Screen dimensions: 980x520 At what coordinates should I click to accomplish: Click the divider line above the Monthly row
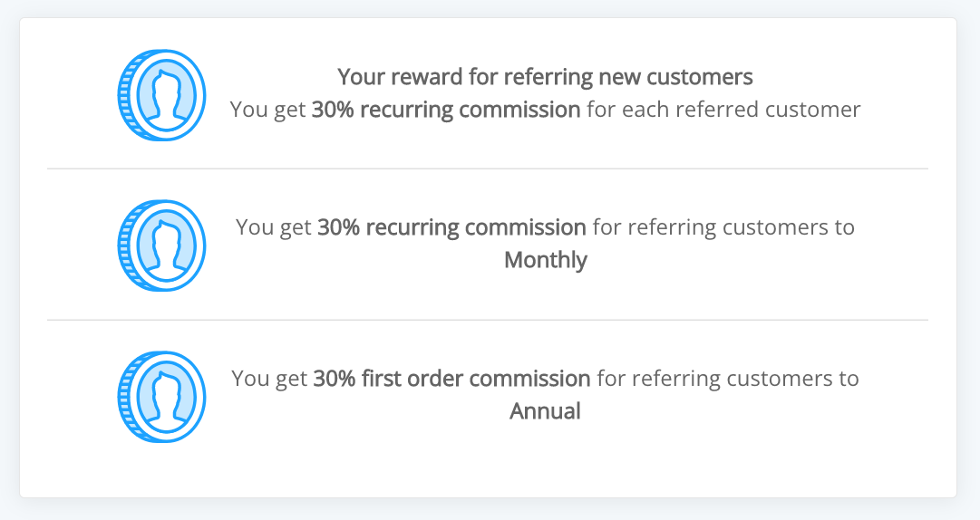[x=488, y=169]
